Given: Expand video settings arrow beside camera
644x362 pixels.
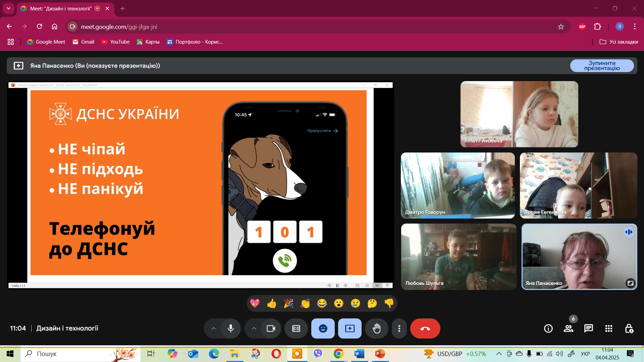Looking at the screenshot, I should 254,328.
